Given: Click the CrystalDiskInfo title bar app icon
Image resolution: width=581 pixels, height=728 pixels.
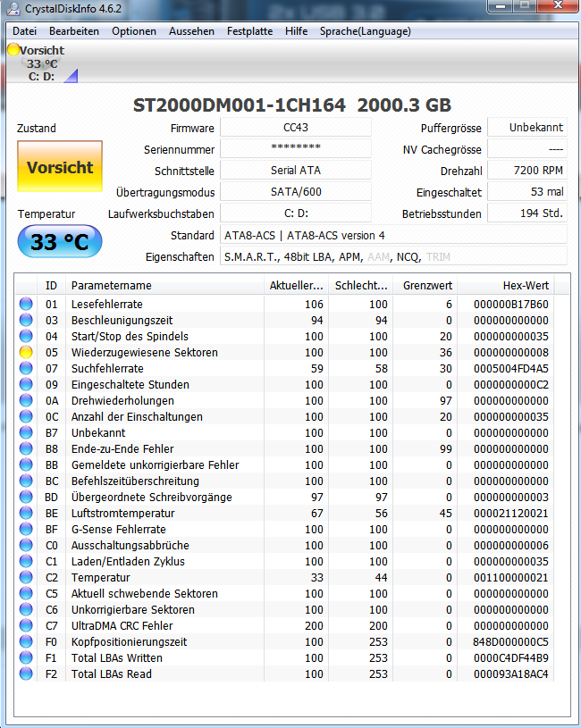Looking at the screenshot, I should click(13, 8).
